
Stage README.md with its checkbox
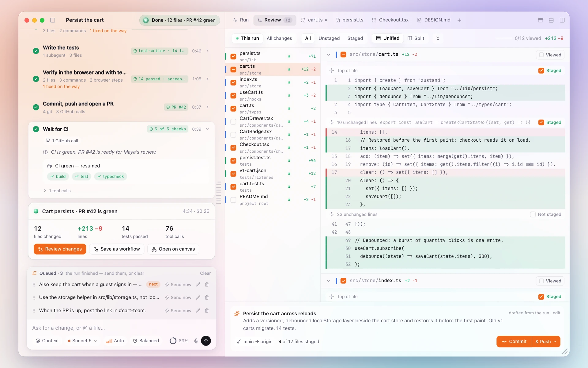tap(233, 200)
